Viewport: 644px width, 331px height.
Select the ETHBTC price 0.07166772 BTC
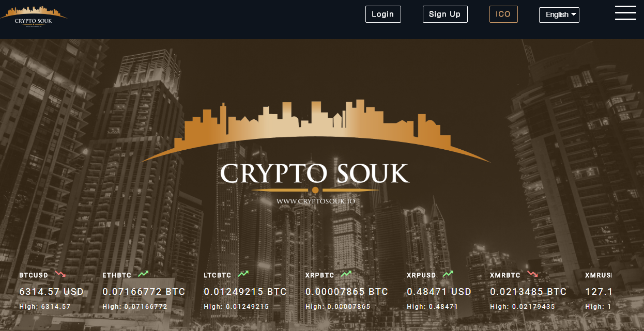(144, 292)
